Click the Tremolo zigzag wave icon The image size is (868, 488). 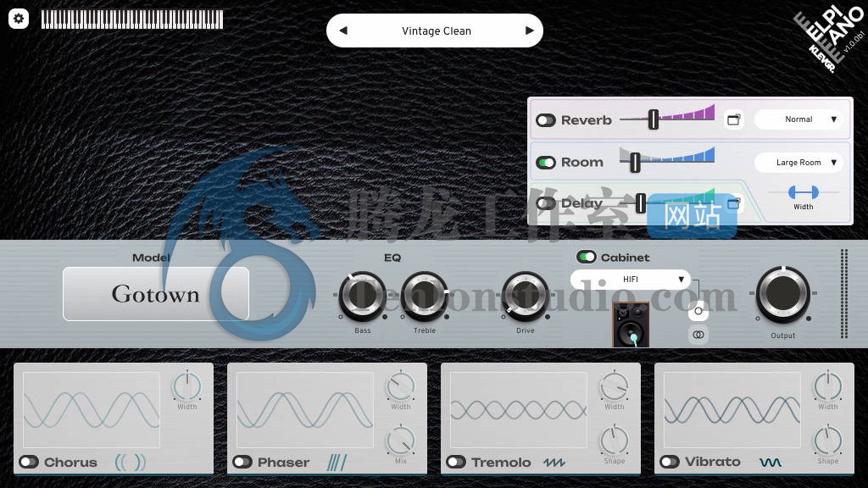(554, 462)
